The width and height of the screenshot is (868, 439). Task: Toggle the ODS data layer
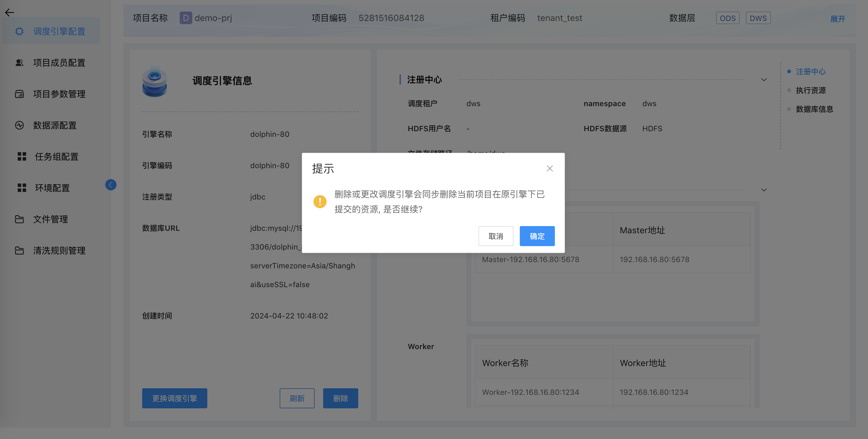727,18
